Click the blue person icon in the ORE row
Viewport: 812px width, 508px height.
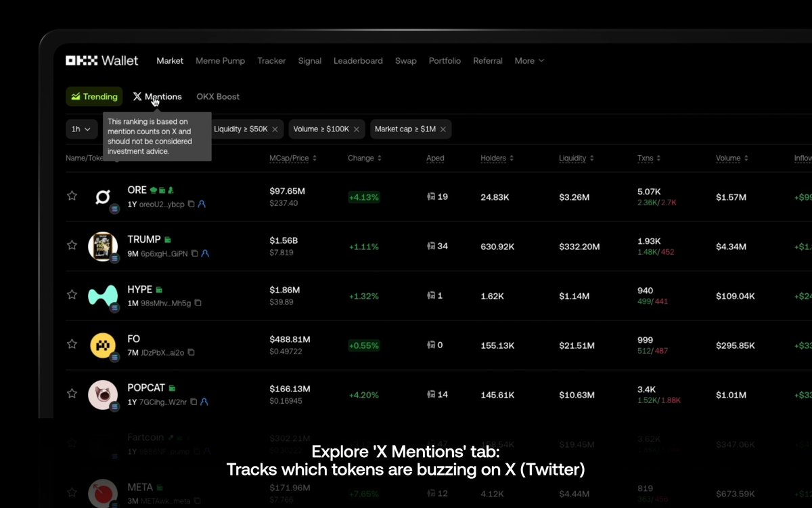click(202, 204)
